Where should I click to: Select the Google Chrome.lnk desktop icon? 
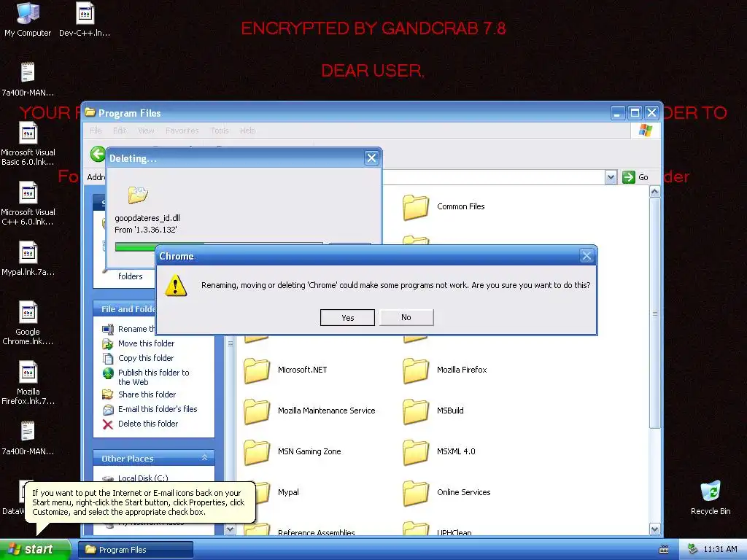tap(28, 323)
